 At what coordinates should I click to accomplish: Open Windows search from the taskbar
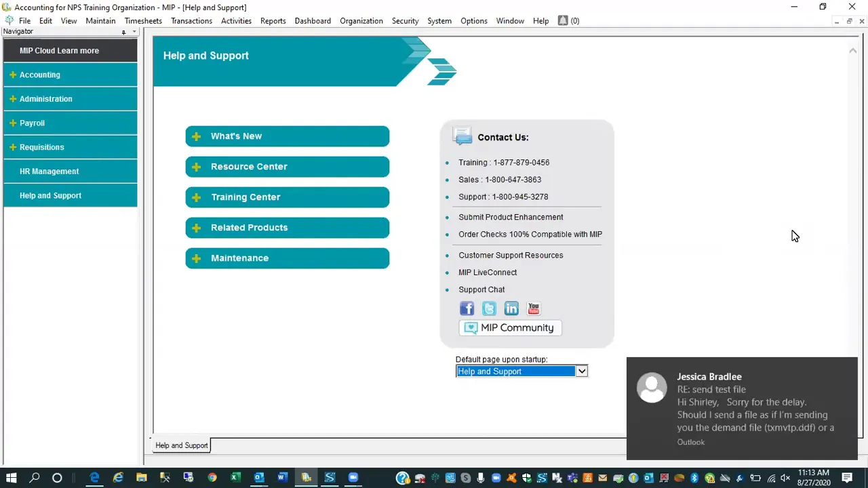point(35,478)
